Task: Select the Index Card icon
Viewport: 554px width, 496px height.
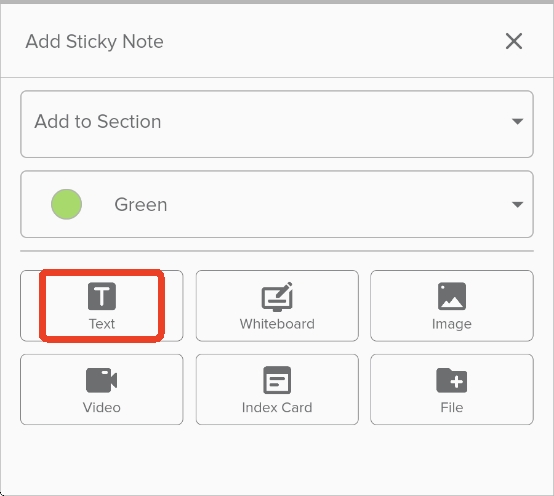Action: [x=277, y=380]
